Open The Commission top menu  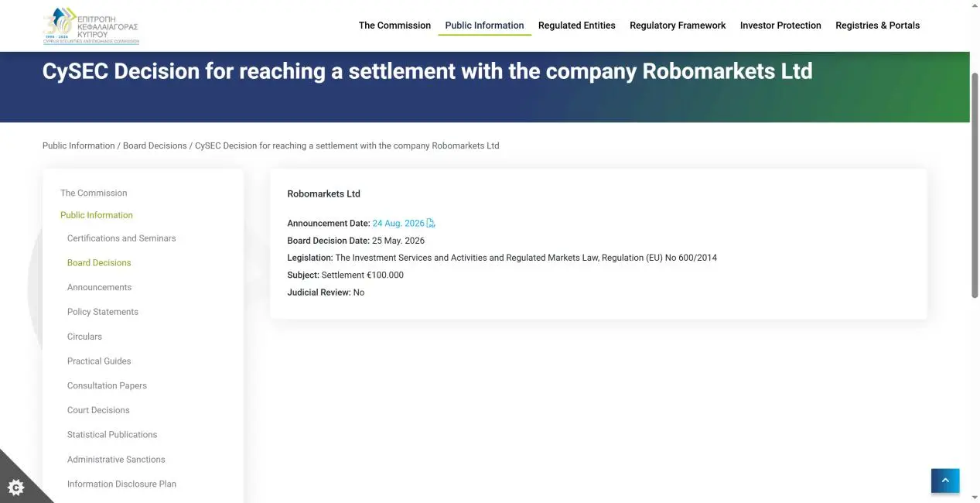point(394,26)
